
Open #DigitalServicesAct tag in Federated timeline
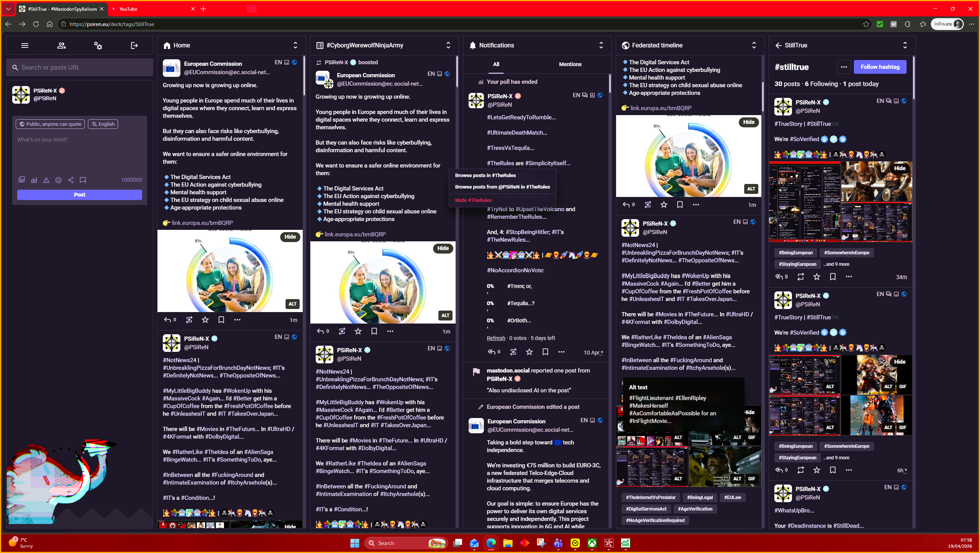pos(646,509)
